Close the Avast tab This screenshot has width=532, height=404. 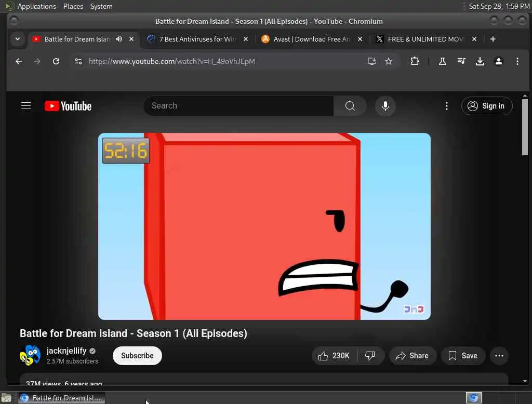[360, 39]
